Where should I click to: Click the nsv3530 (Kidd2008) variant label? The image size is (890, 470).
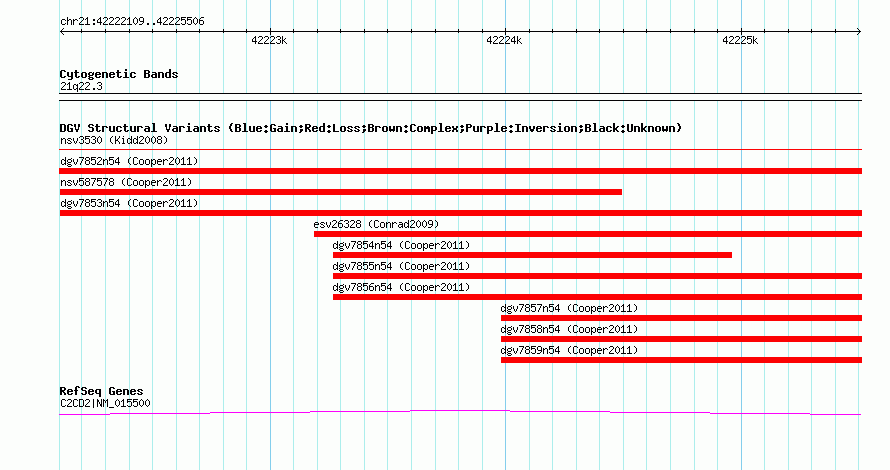(x=114, y=140)
